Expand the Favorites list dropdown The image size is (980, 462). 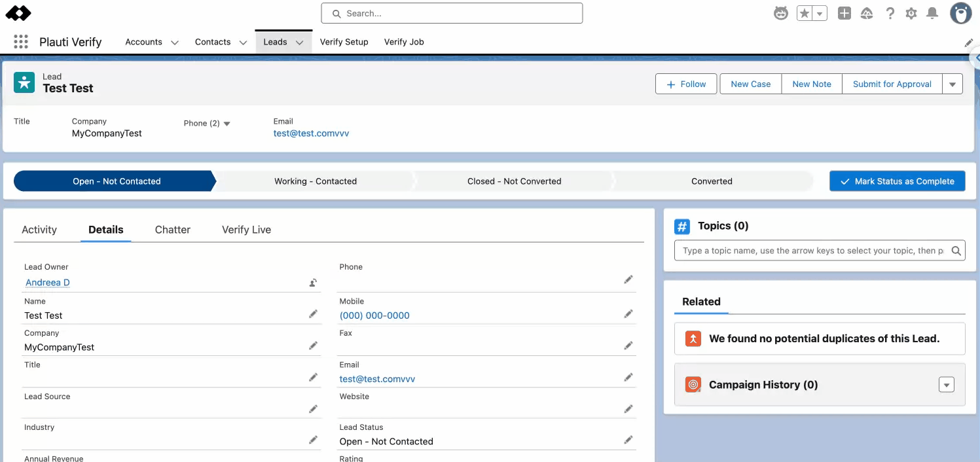point(820,14)
